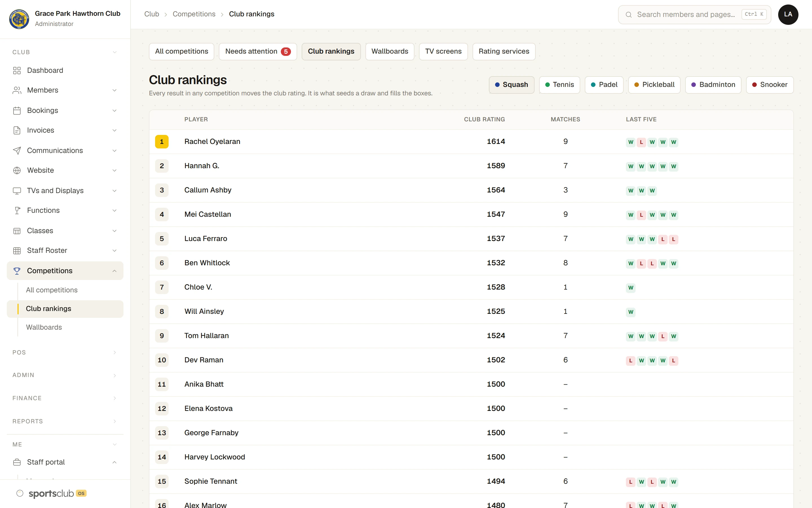Expand the Bookings menu chevron
The image size is (812, 508).
pyautogui.click(x=114, y=110)
